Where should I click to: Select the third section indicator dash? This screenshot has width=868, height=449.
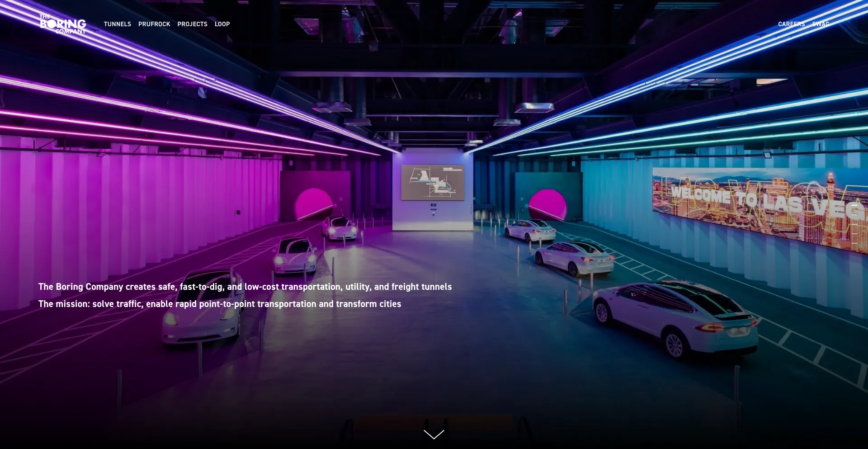(x=854, y=224)
